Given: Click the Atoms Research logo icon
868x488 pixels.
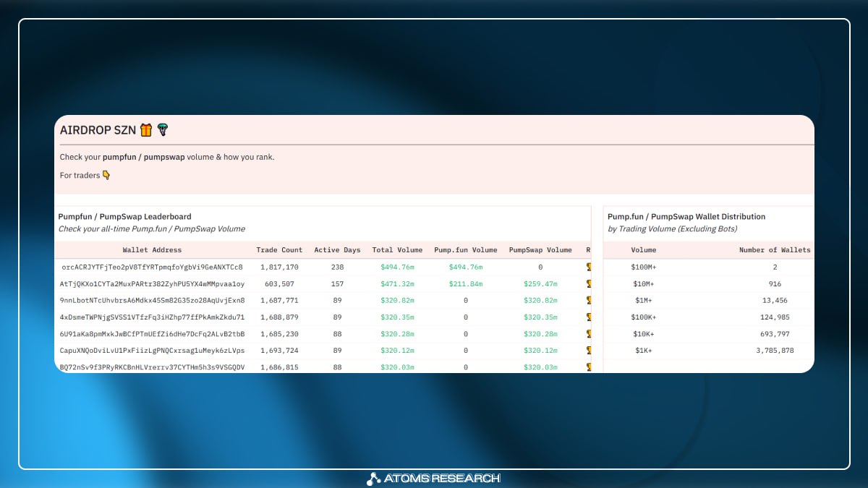Looking at the screenshot, I should 373,478.
